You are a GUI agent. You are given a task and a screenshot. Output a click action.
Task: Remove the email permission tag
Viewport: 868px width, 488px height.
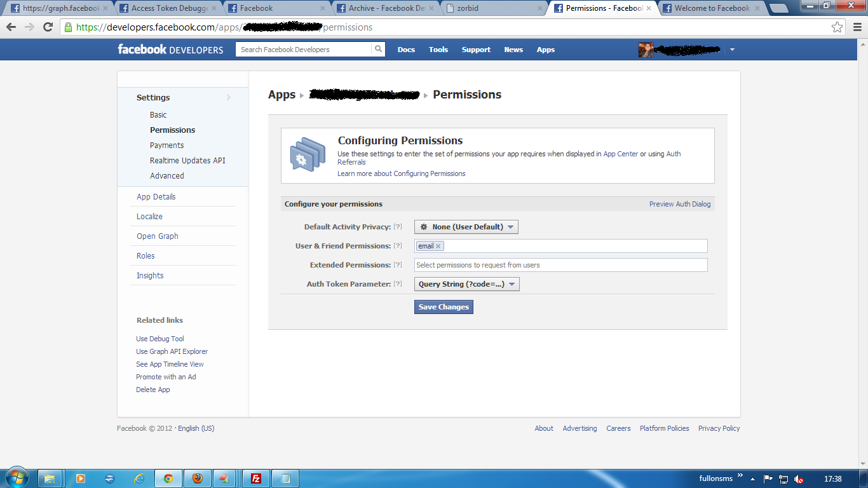coord(438,247)
